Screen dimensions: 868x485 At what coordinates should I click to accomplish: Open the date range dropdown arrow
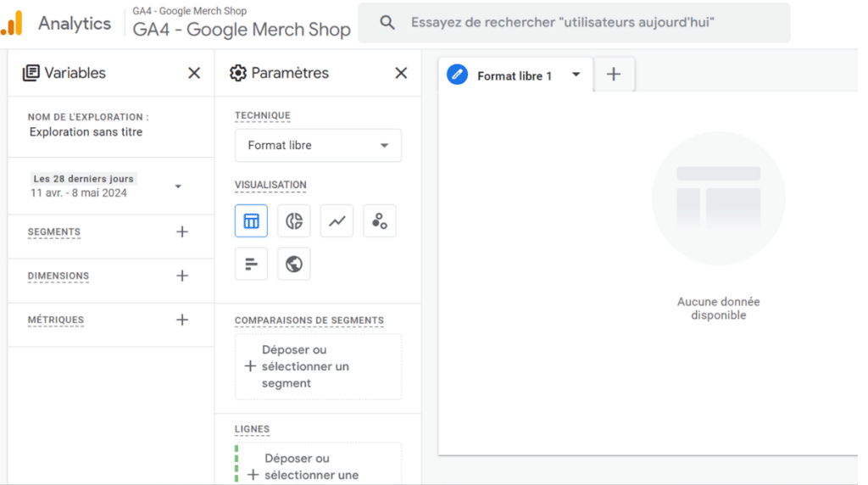(178, 187)
